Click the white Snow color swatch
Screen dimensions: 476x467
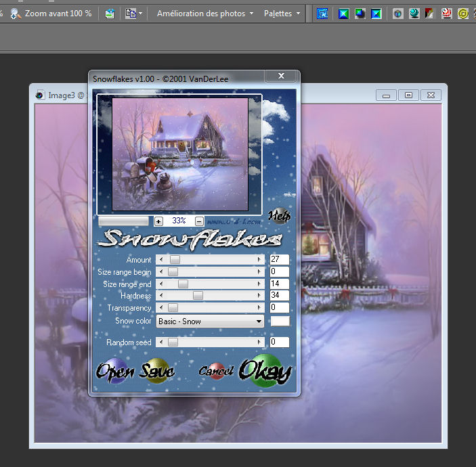280,321
